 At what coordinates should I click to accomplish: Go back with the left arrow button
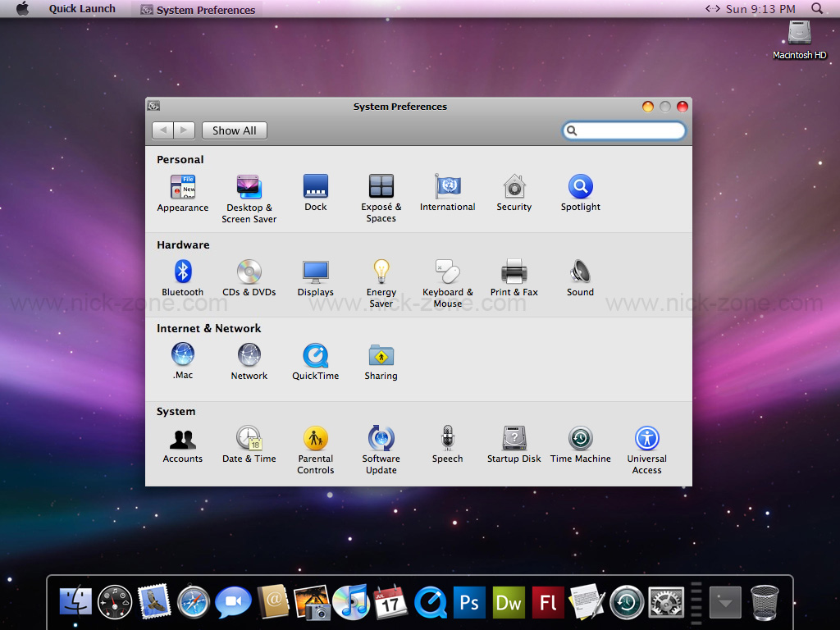pos(163,130)
